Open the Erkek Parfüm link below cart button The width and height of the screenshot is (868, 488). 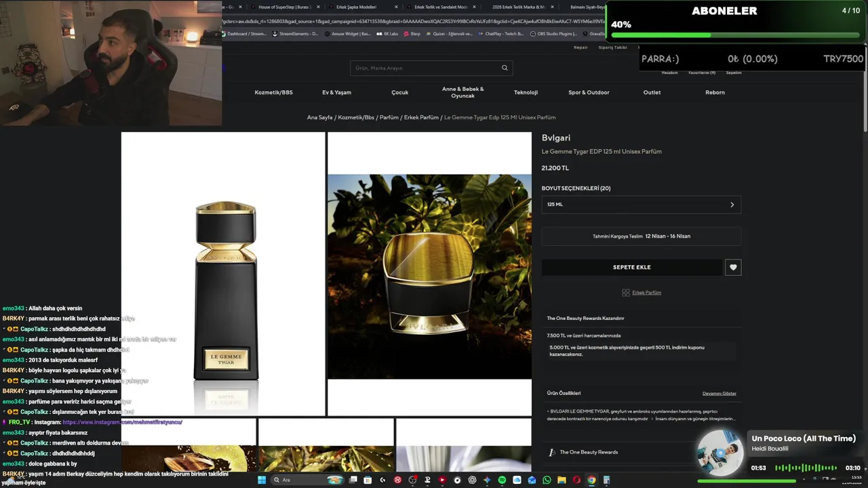point(646,293)
